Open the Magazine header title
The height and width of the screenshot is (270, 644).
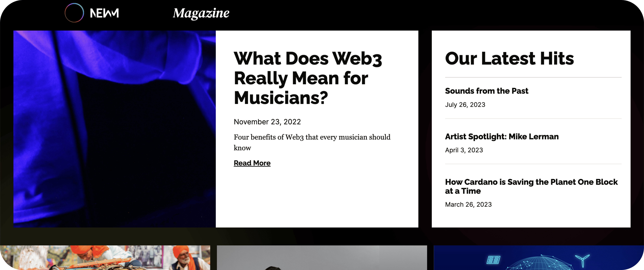(201, 13)
